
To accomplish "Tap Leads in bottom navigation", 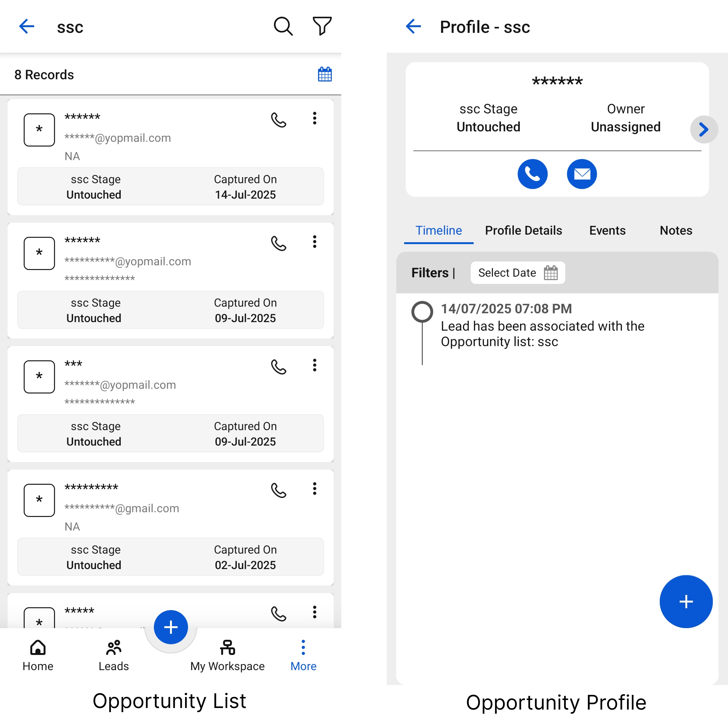I will pyautogui.click(x=113, y=655).
